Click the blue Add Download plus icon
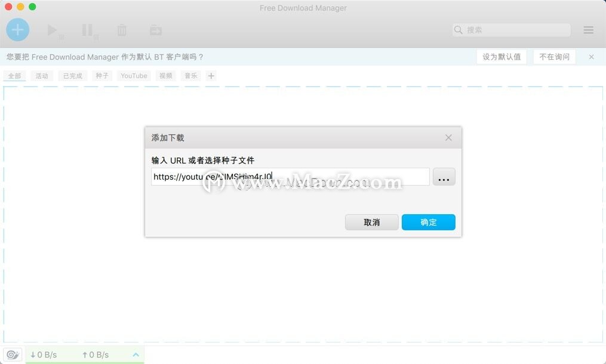 tap(17, 29)
